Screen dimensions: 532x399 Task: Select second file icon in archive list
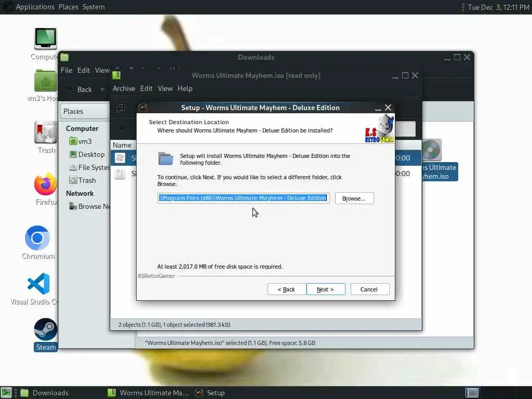tap(120, 174)
